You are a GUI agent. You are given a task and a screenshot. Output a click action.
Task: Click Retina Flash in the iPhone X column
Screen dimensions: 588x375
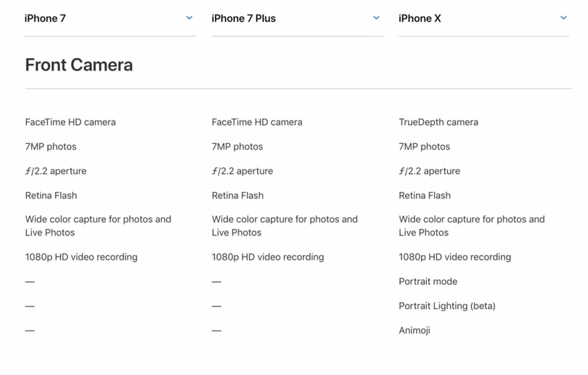(x=424, y=195)
